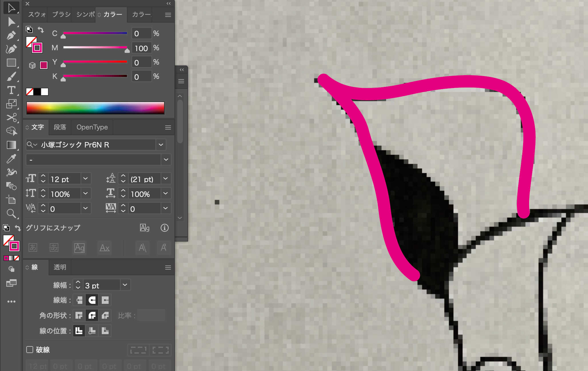Expand the font size dropdown menu
The image size is (588, 371).
pyautogui.click(x=85, y=179)
